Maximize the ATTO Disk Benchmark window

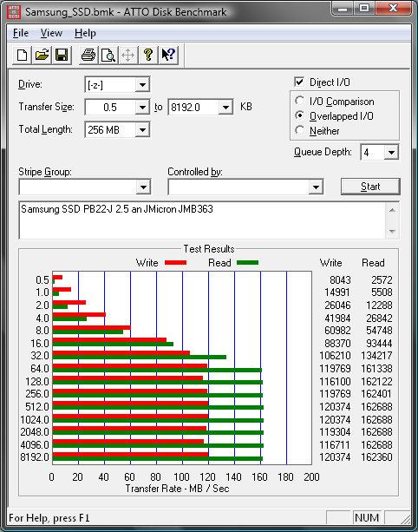pos(364,8)
